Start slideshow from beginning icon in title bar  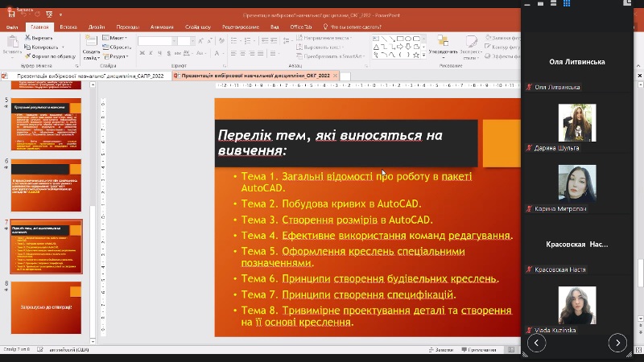(x=49, y=14)
